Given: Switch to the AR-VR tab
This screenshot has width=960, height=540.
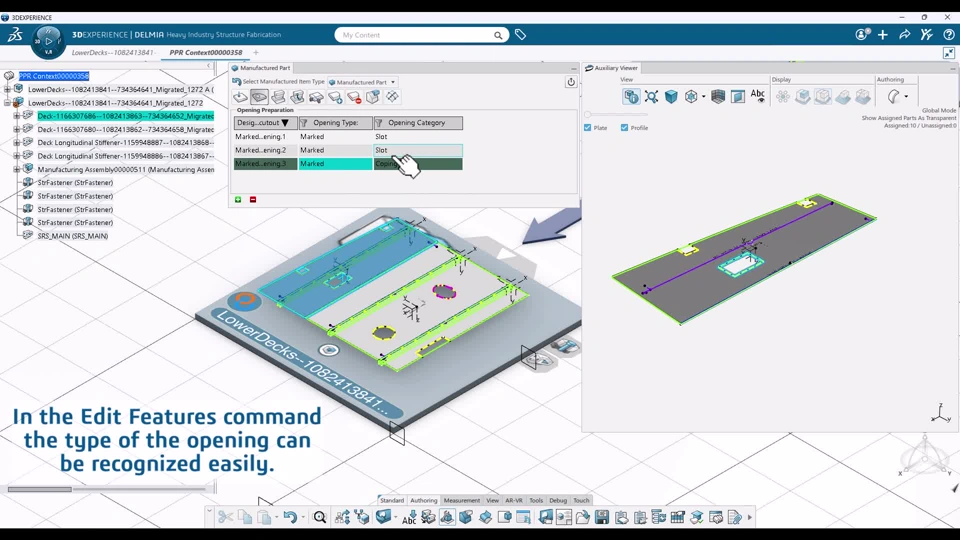Looking at the screenshot, I should point(514,500).
